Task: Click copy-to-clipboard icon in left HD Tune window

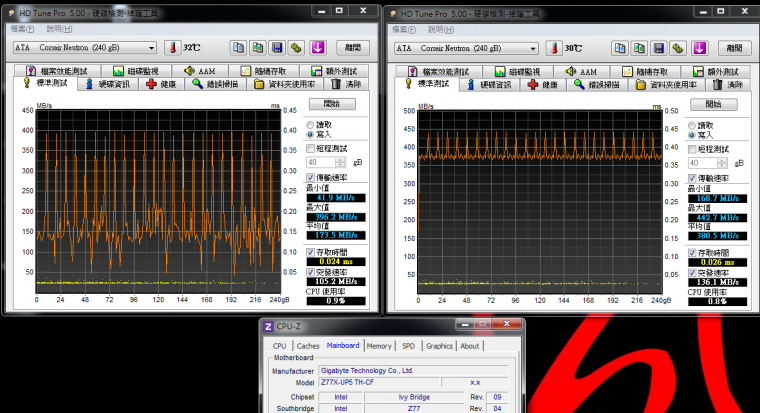Action: [x=238, y=47]
